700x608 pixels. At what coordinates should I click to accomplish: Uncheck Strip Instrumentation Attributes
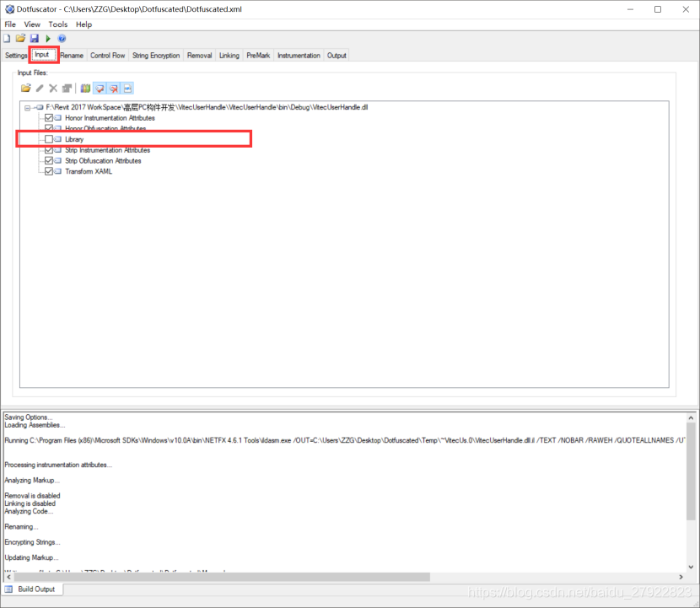[49, 150]
